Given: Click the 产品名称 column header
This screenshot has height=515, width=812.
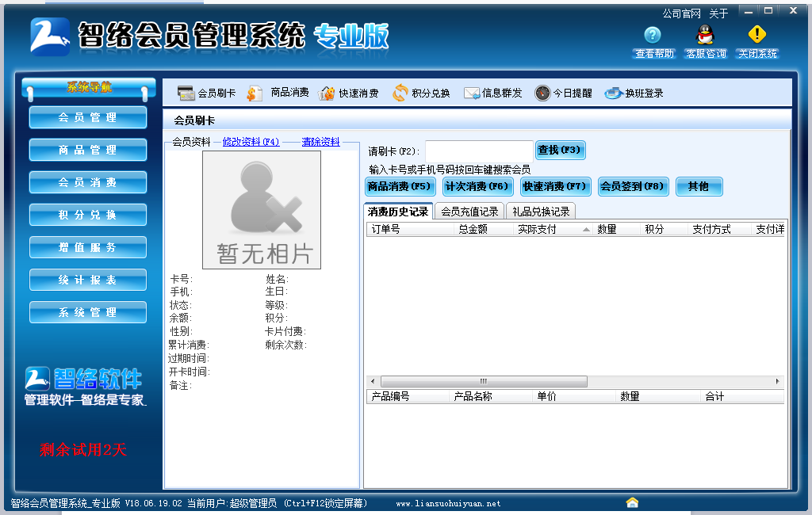Looking at the screenshot, I should [x=490, y=396].
